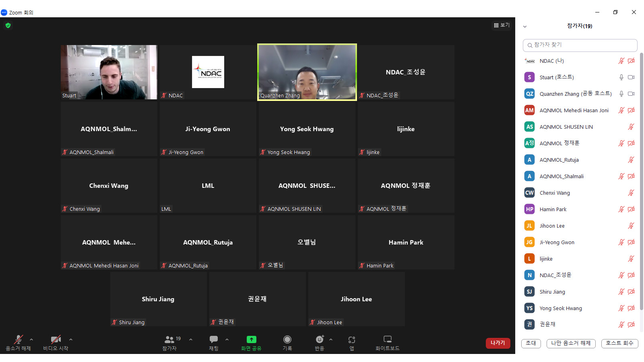Expand audio options arrow beside mute button

31,339
